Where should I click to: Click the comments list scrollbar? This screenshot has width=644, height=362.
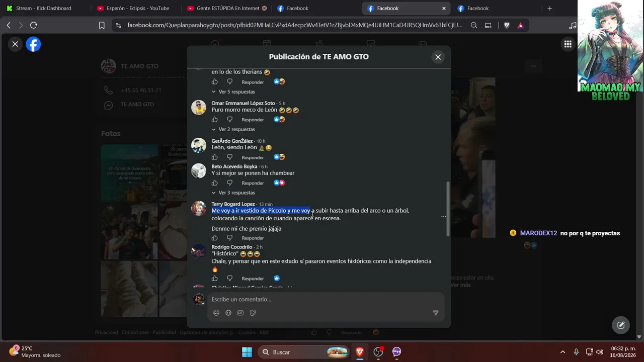(448, 209)
